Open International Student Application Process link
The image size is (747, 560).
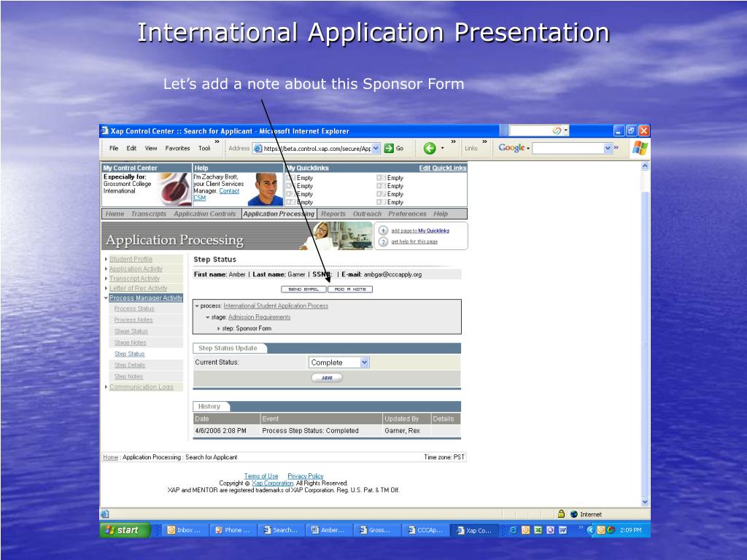pyautogui.click(x=276, y=306)
